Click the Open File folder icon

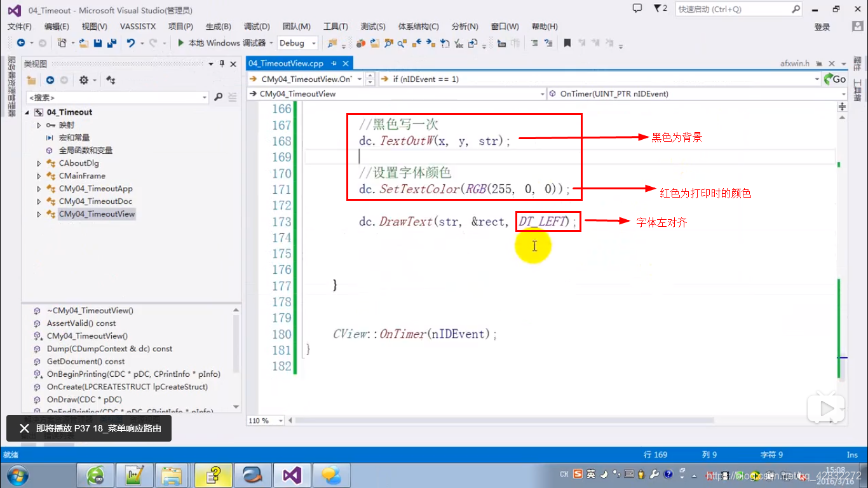click(84, 43)
